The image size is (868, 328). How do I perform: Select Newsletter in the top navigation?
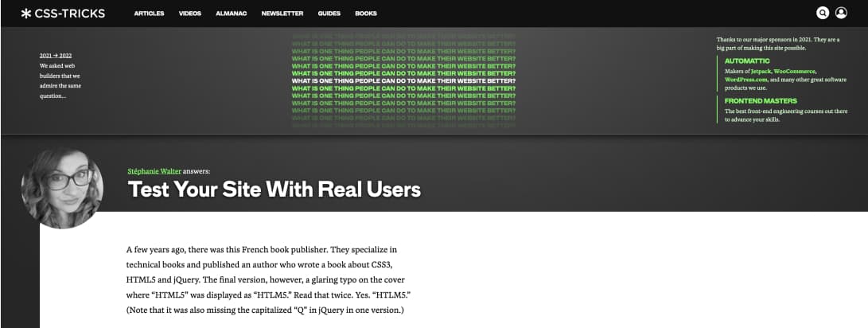[282, 14]
